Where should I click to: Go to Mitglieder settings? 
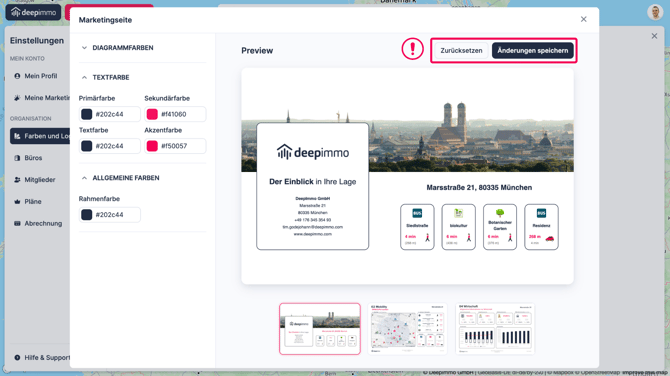[x=40, y=180]
